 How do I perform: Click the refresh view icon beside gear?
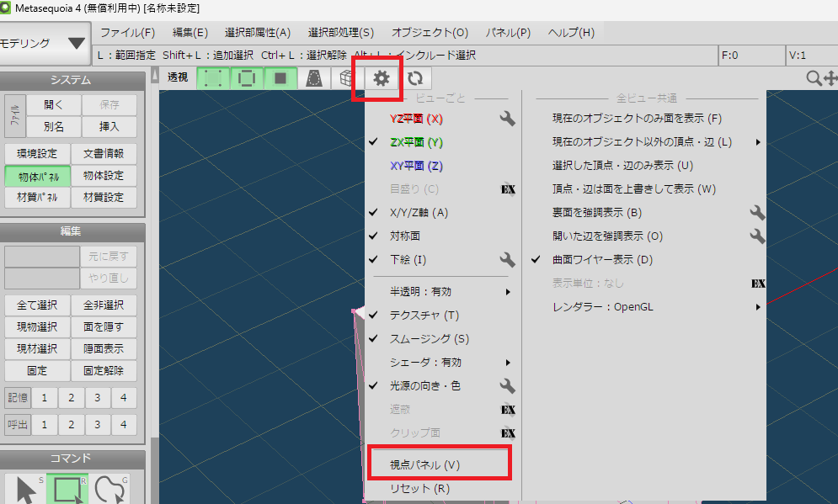pyautogui.click(x=414, y=78)
